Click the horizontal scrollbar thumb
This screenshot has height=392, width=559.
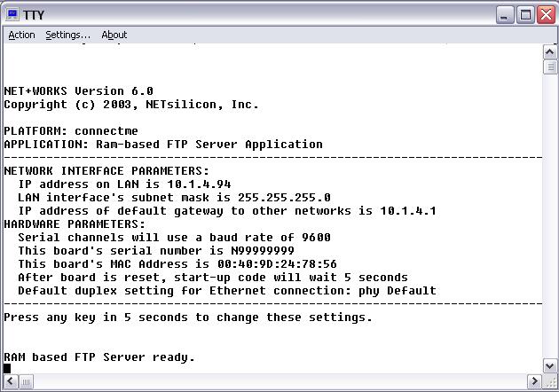tap(25, 383)
